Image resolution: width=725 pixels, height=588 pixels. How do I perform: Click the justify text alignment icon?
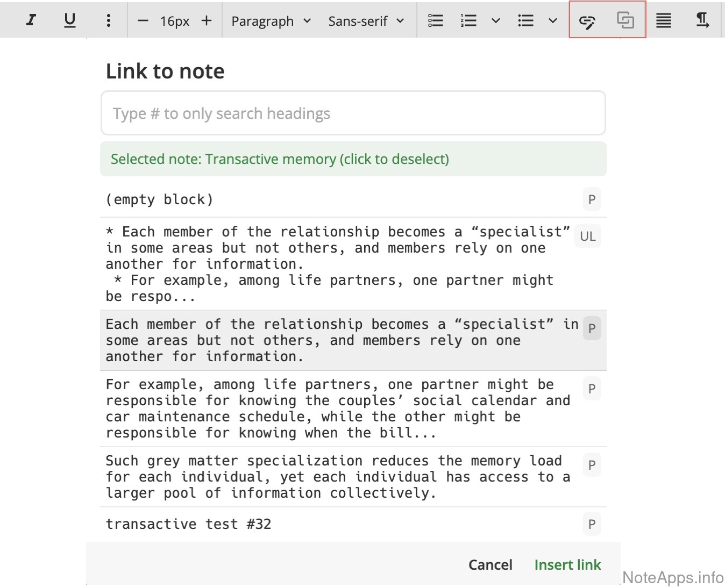point(663,20)
